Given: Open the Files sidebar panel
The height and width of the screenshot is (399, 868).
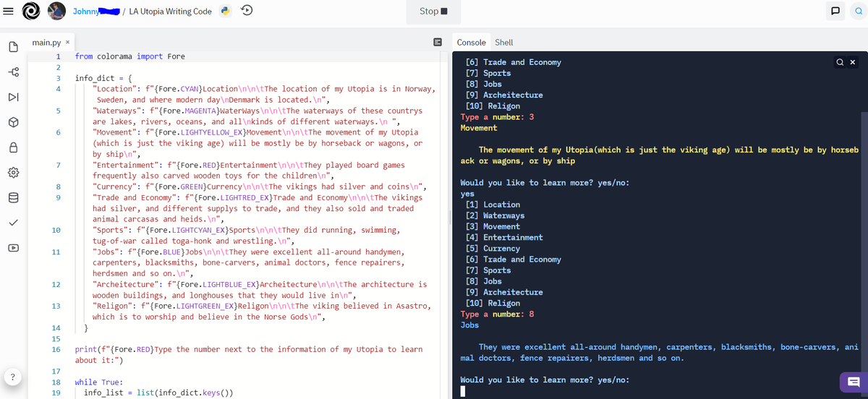Looking at the screenshot, I should click(12, 47).
